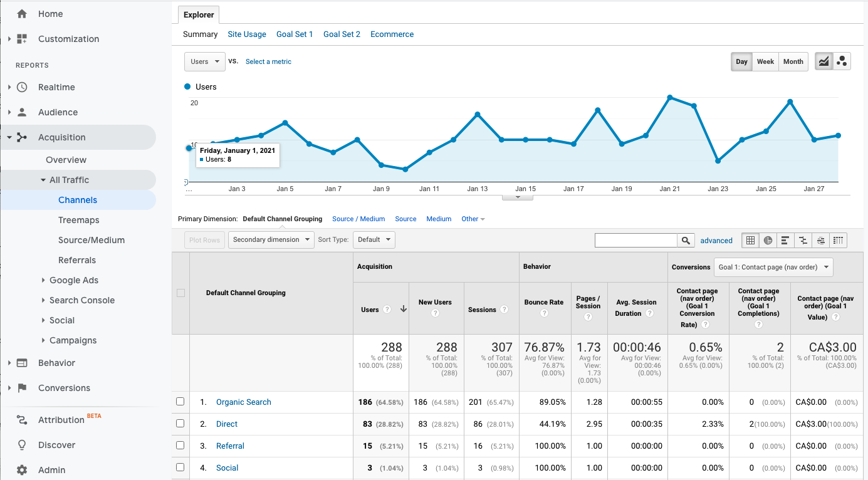Switch to the Ecommerce tab

tap(392, 34)
